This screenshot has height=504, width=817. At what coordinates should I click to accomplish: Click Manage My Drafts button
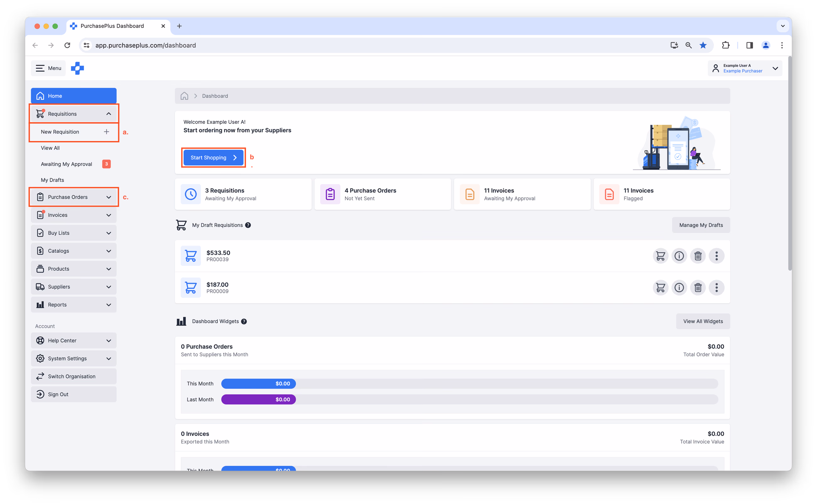701,225
